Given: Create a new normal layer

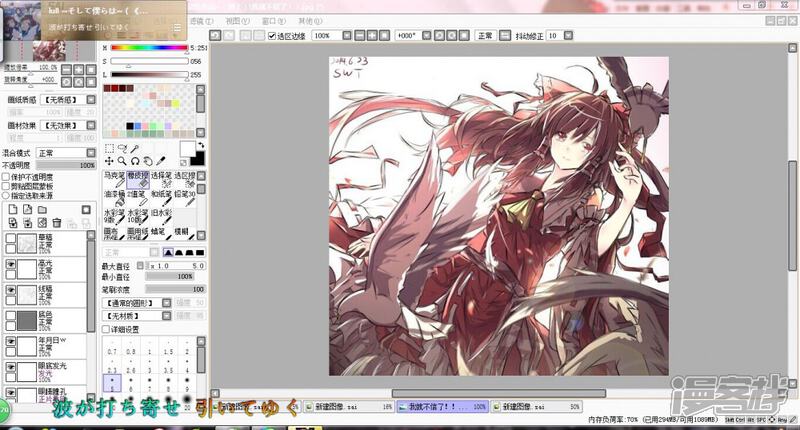Looking at the screenshot, I should 13,210.
